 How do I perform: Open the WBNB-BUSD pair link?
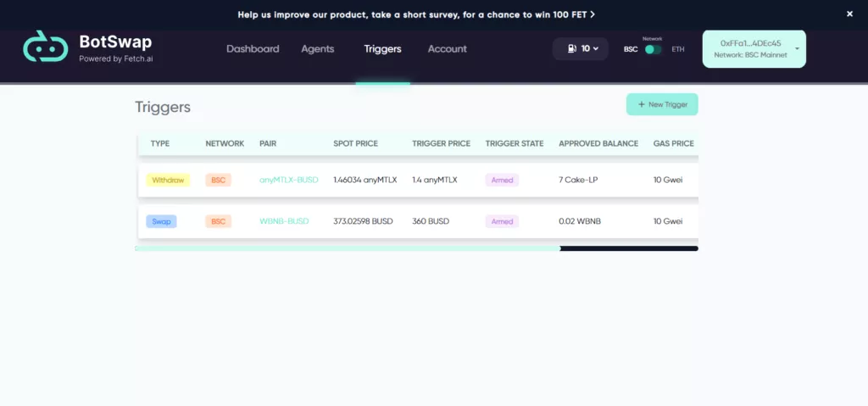[284, 221]
